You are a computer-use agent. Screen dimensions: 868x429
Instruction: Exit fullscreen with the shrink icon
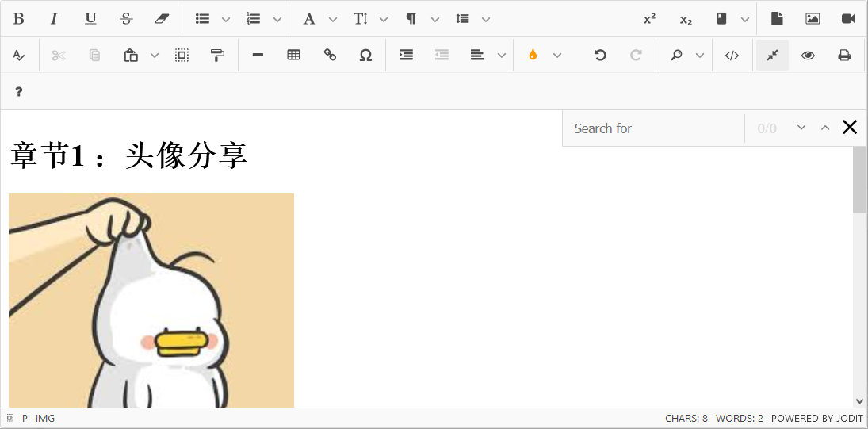773,56
